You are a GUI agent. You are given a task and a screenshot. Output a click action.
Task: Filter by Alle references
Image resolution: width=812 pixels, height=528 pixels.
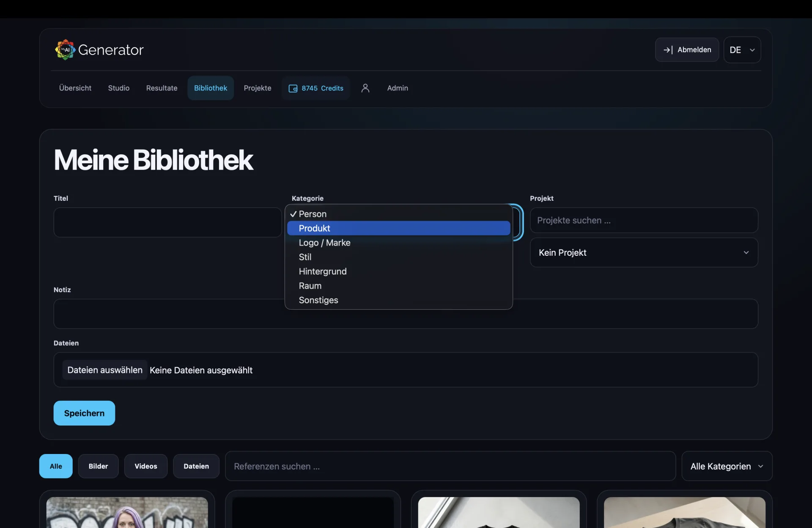pos(56,466)
